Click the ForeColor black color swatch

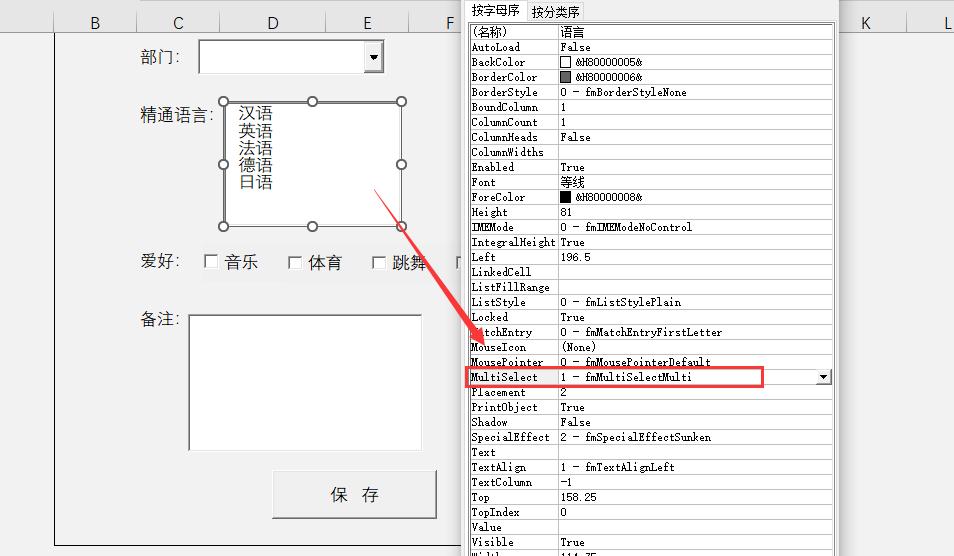pos(565,197)
